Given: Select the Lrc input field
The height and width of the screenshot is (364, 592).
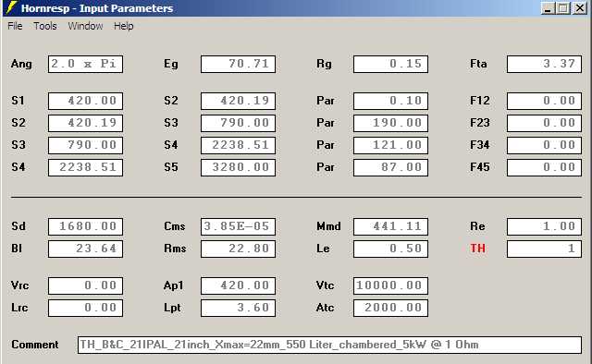Looking at the screenshot, I should pos(85,309).
